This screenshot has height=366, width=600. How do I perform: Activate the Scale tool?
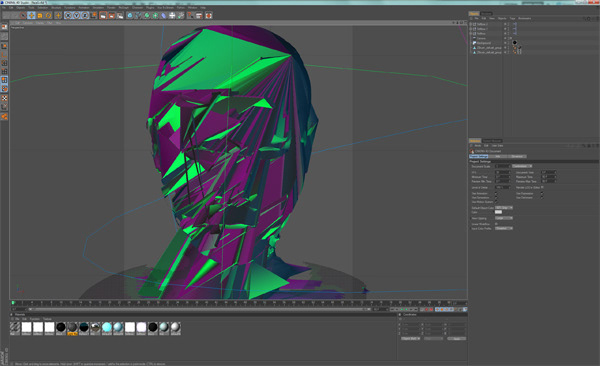40,15
